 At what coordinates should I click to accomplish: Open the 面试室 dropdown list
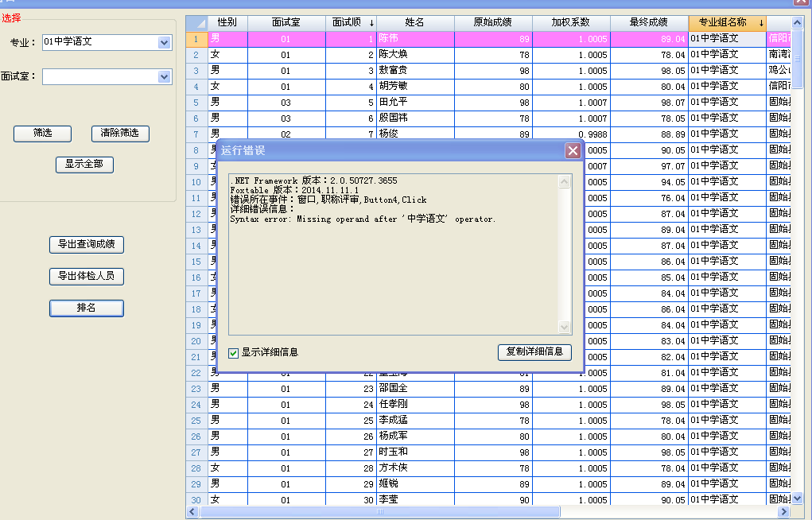[x=164, y=76]
